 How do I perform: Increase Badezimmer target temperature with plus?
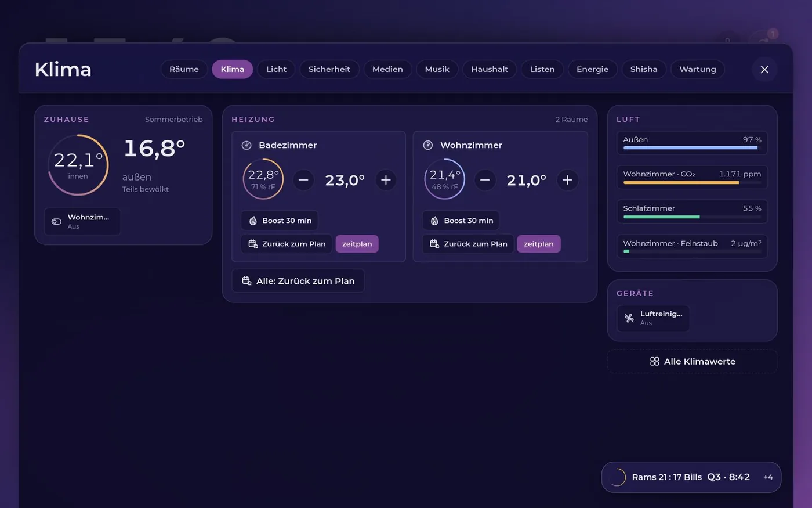(x=386, y=180)
